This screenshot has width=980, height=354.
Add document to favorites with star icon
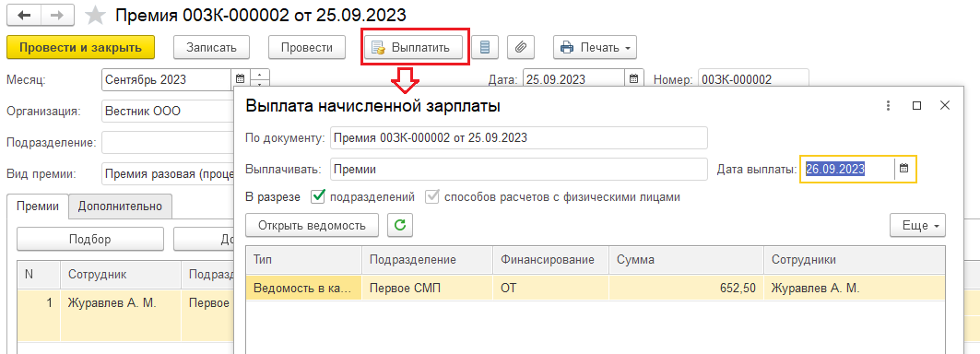pos(95,15)
